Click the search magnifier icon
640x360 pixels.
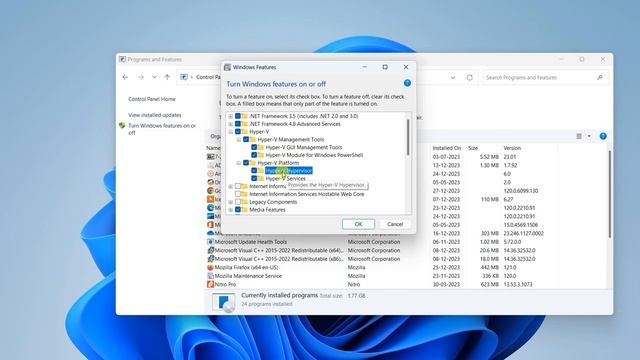pos(600,78)
